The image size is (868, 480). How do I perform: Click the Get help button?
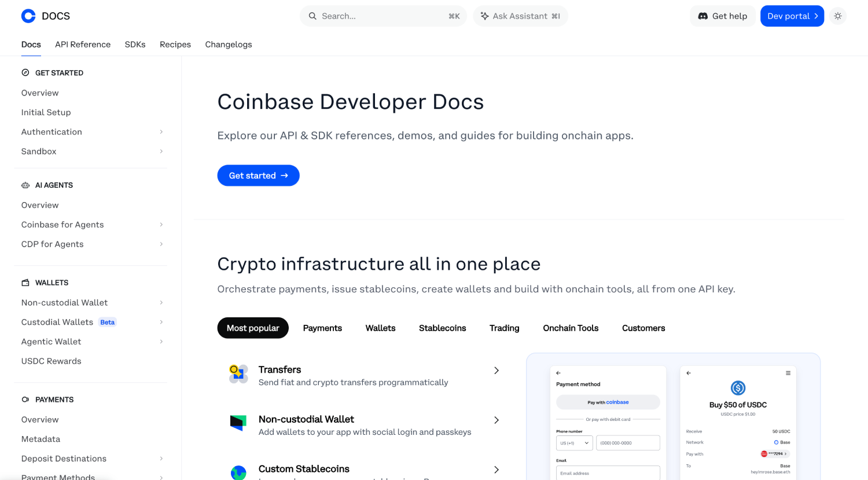[x=723, y=16]
